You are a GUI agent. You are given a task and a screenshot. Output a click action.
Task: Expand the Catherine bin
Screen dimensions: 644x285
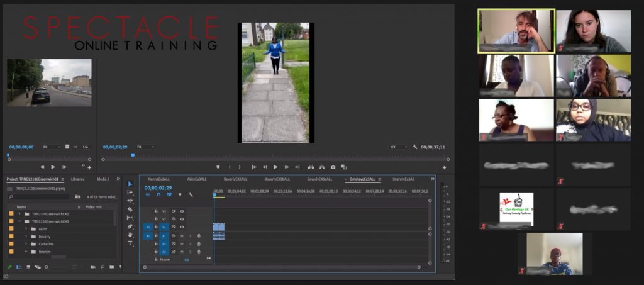pos(26,244)
